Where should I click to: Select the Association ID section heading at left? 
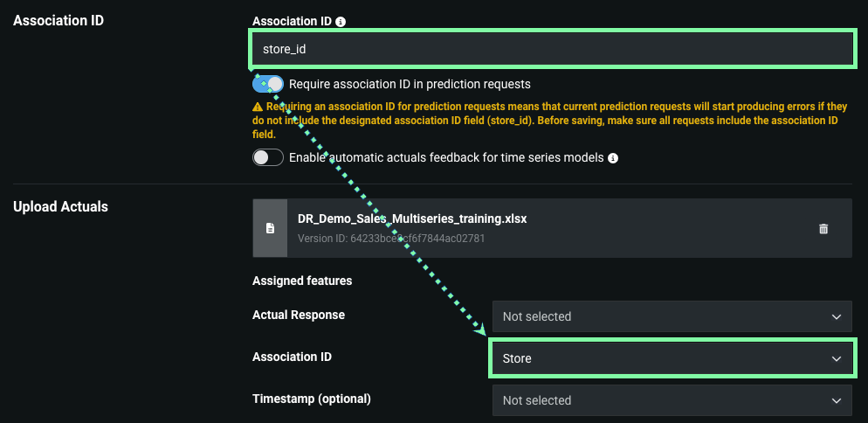(59, 20)
